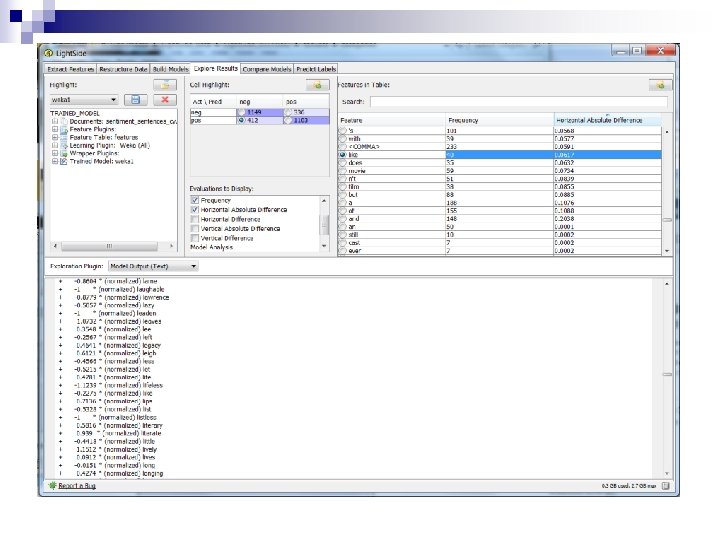
Task: Export the confusion matrix from Cell Highlight
Action: (x=317, y=85)
